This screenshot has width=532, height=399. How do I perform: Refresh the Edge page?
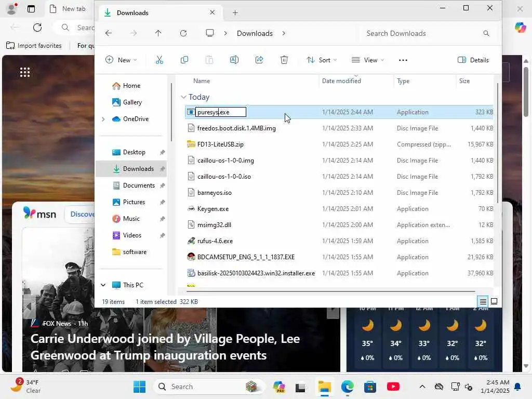click(x=37, y=28)
